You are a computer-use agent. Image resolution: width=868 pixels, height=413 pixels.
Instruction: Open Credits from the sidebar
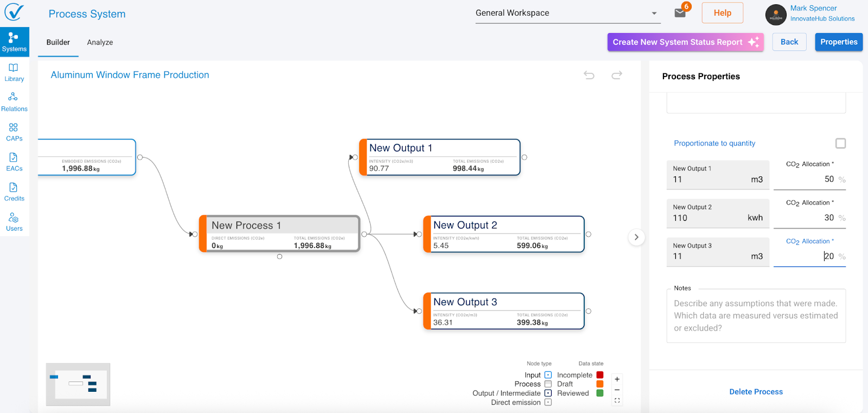click(x=14, y=192)
